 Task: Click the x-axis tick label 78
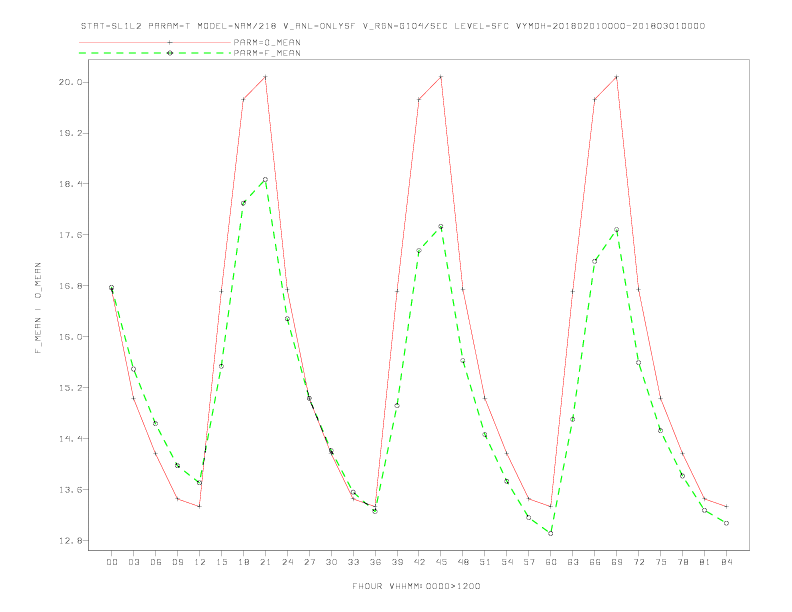pyautogui.click(x=683, y=562)
